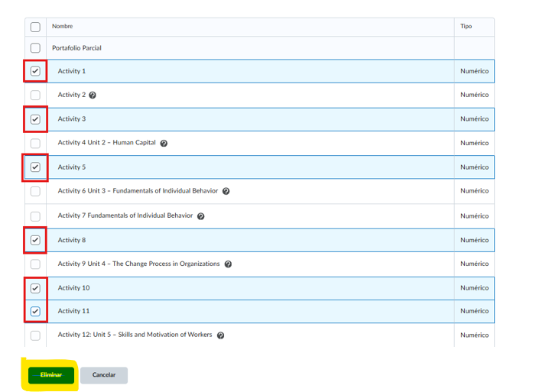Toggle the select-all checkbox in header row
Image resolution: width=536 pixels, height=392 pixels.
(35, 27)
